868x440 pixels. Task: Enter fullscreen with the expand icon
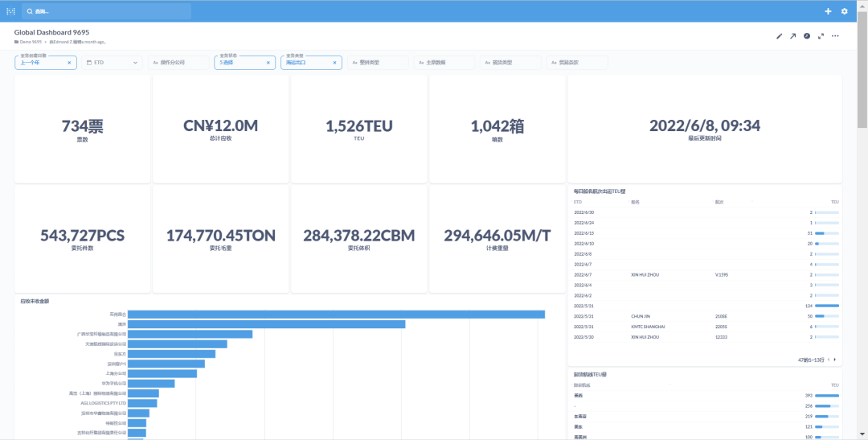(821, 36)
